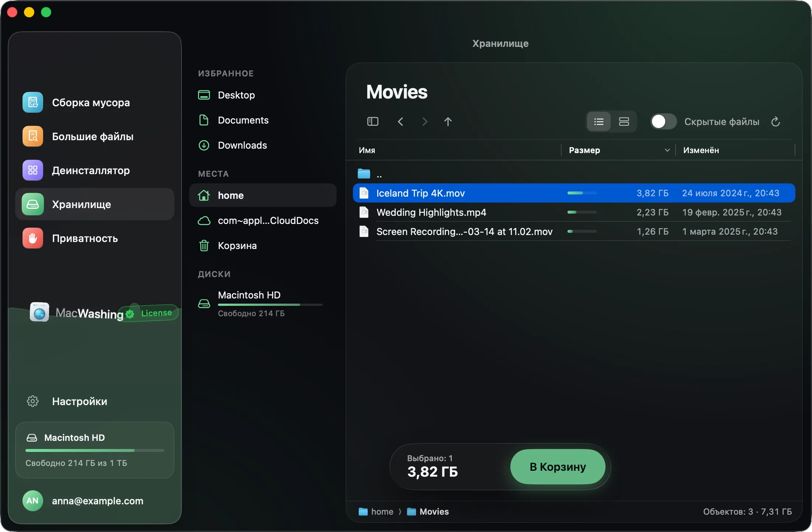The width and height of the screenshot is (812, 532).
Task: Sort by Размер column dropdown arrow
Action: click(x=667, y=150)
